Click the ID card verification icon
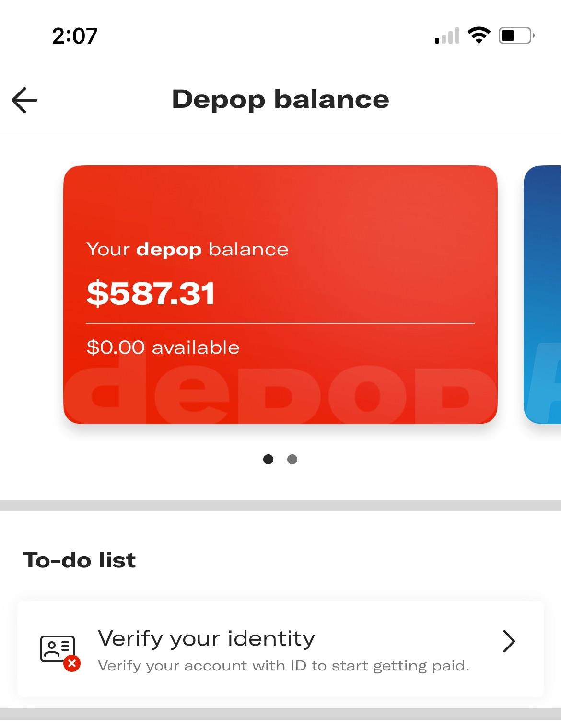 point(58,648)
